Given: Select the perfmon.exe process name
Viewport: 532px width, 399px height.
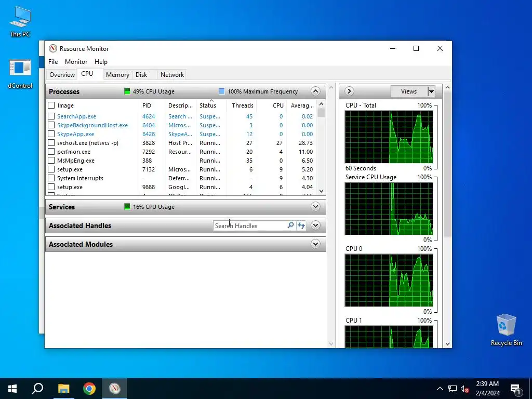Looking at the screenshot, I should click(x=74, y=152).
